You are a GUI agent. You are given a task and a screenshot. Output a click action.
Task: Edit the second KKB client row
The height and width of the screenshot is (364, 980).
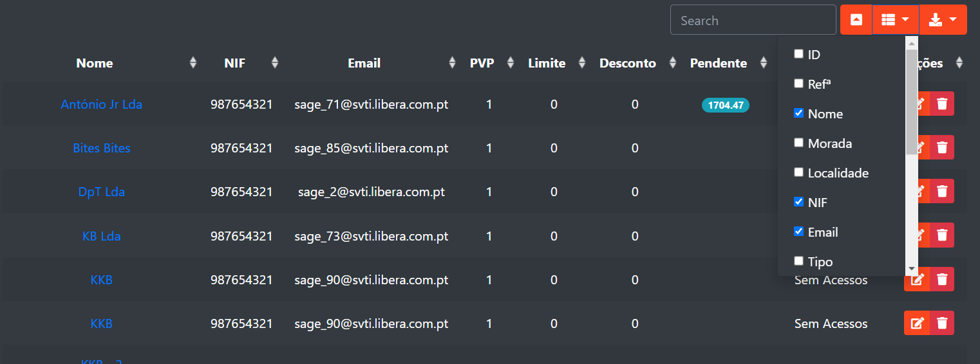coord(917,323)
